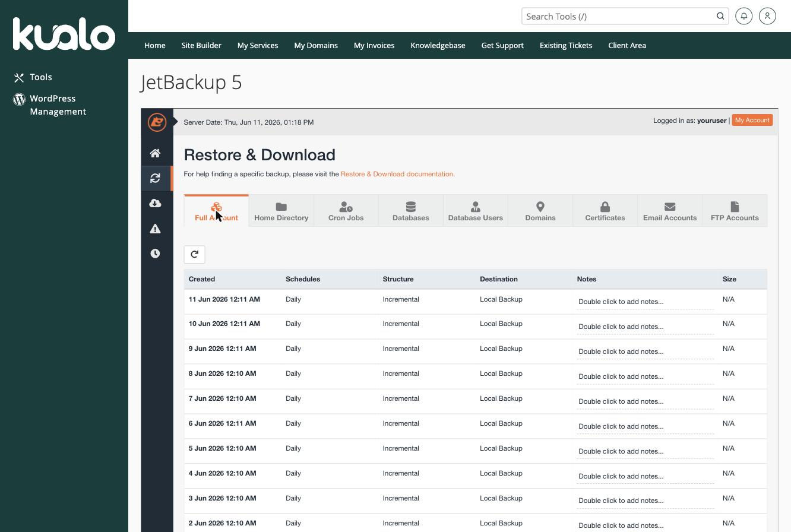Image resolution: width=791 pixels, height=532 pixels.
Task: Open the queue clock icon
Action: point(155,254)
